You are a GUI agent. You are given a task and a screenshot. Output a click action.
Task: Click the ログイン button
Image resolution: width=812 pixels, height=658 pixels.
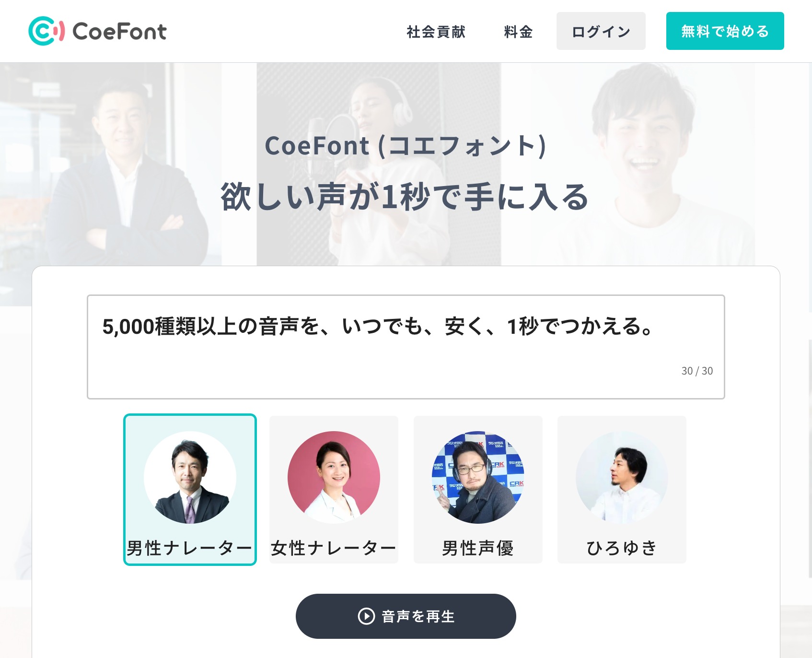(x=601, y=31)
